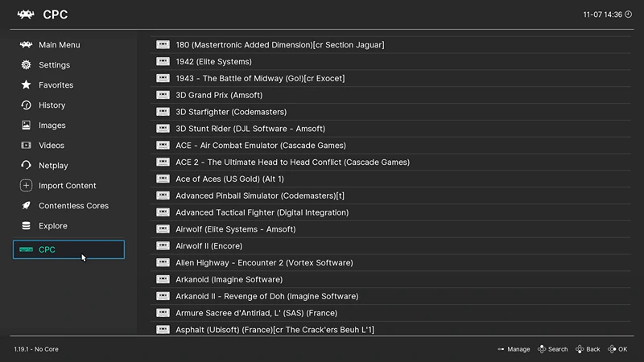Open the Videos film icon
This screenshot has height=362, width=644.
(26, 146)
